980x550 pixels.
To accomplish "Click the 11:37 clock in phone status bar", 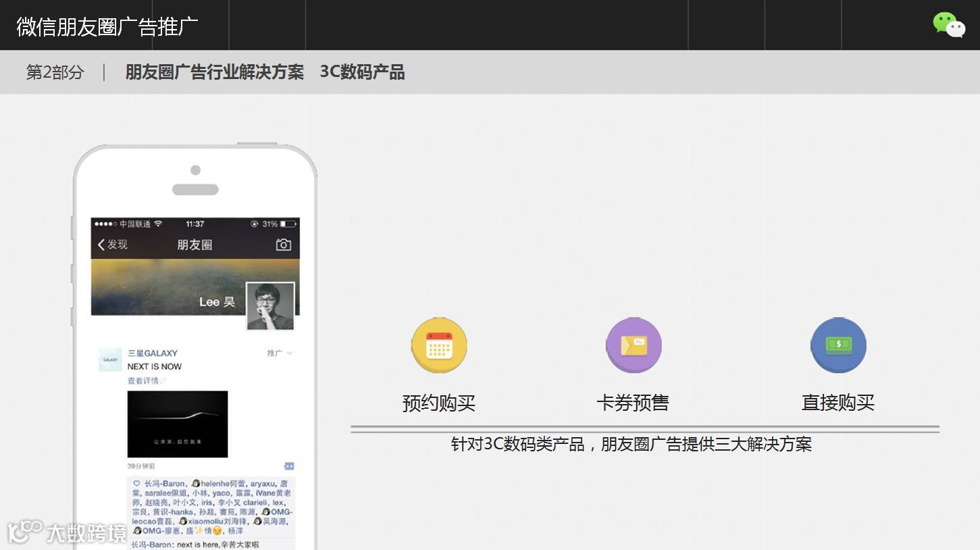I will pyautogui.click(x=195, y=224).
